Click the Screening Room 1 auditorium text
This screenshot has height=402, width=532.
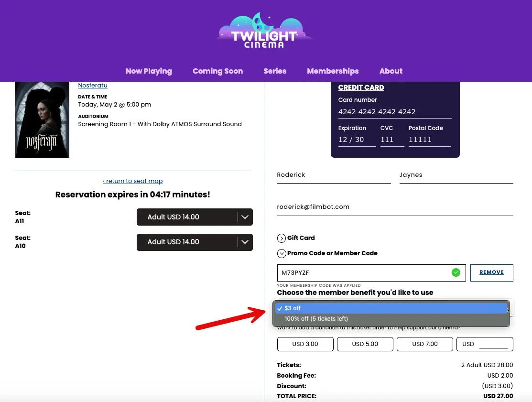pos(160,124)
